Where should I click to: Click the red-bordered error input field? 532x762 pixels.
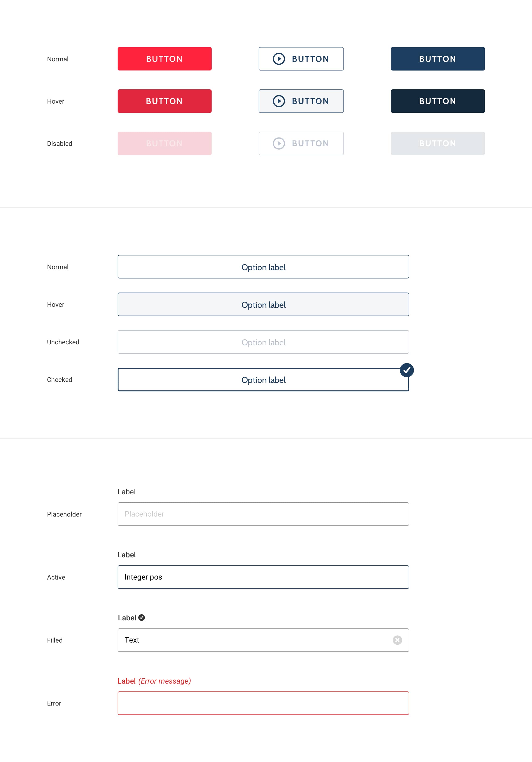click(x=263, y=703)
